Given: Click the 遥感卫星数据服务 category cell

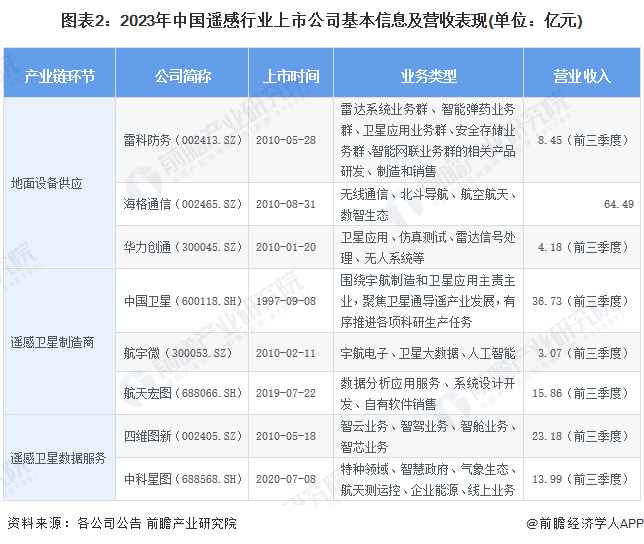Looking at the screenshot, I should tap(58, 458).
